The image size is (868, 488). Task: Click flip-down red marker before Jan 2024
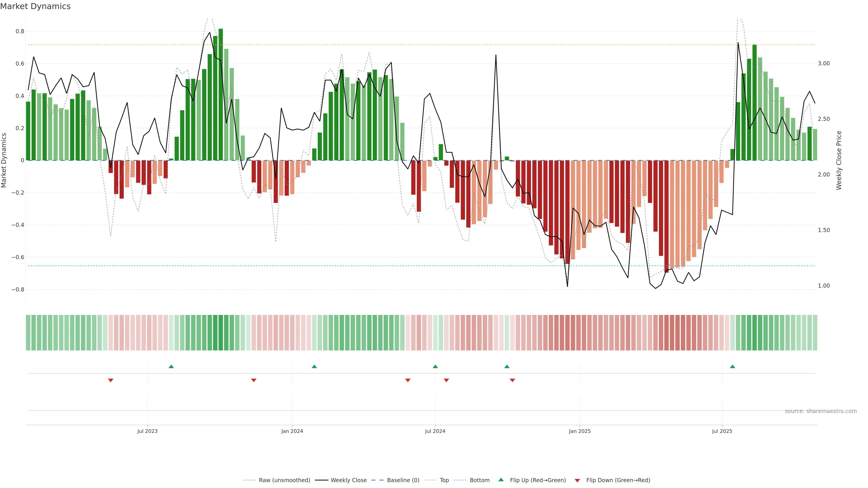coord(254,380)
